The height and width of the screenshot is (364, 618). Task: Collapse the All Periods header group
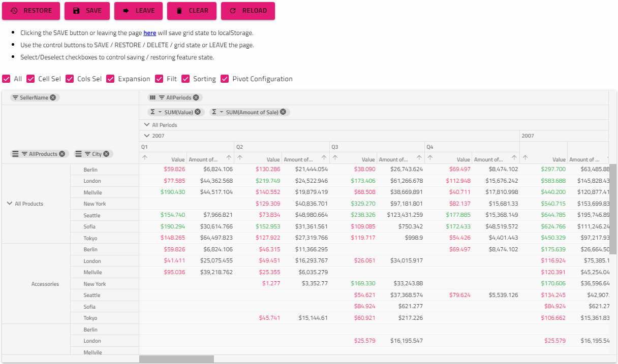point(146,124)
